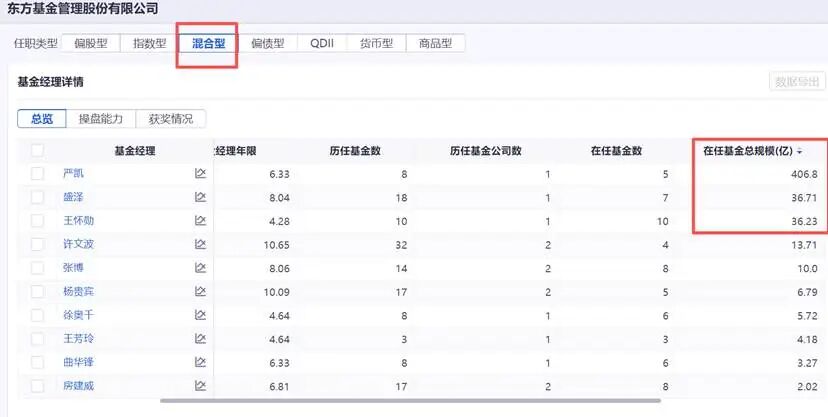Show chart icon beside 许文波
This screenshot has height=417, width=828.
200,244
